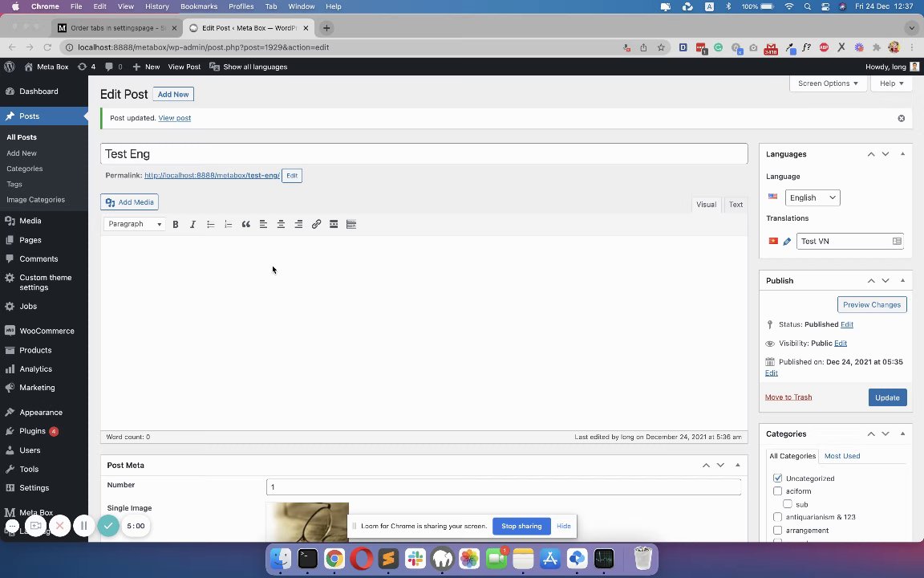Edit the Test VN translation pencil icon
This screenshot has width=924, height=578.
(x=787, y=241)
